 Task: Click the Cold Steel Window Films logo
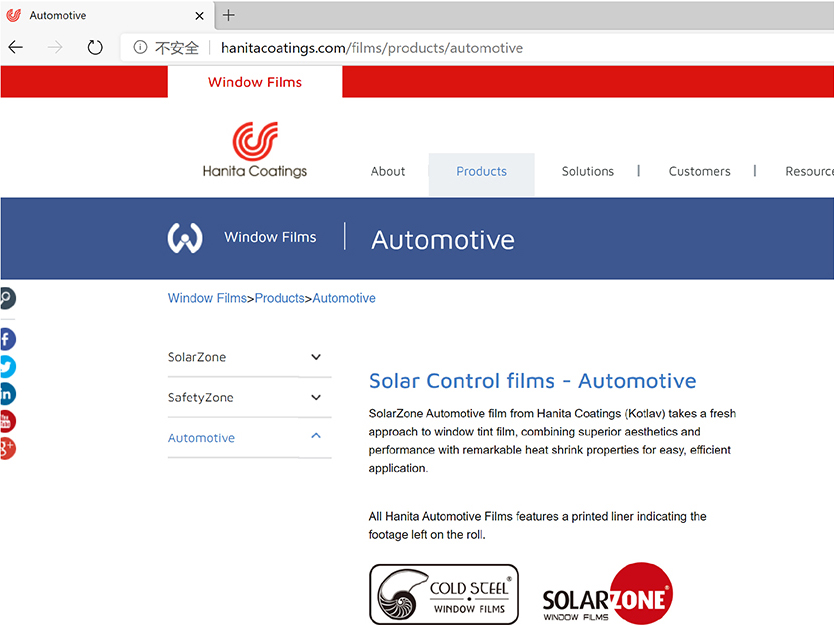tap(444, 594)
